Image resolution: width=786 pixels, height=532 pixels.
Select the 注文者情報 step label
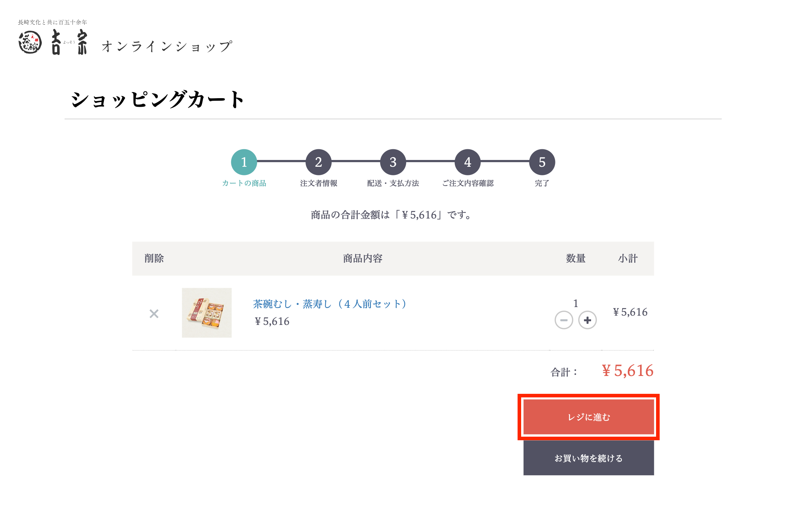(318, 183)
